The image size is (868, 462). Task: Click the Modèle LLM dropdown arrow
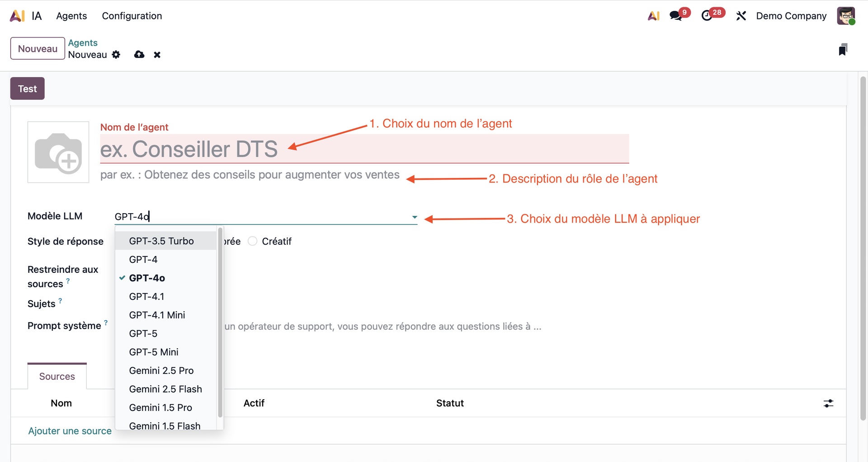414,217
